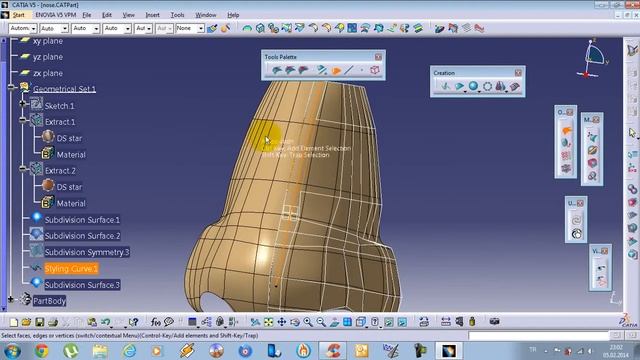Screen dimensions: 640x360
Task: Collapse the Extract.1 tree node
Action: click(23, 120)
